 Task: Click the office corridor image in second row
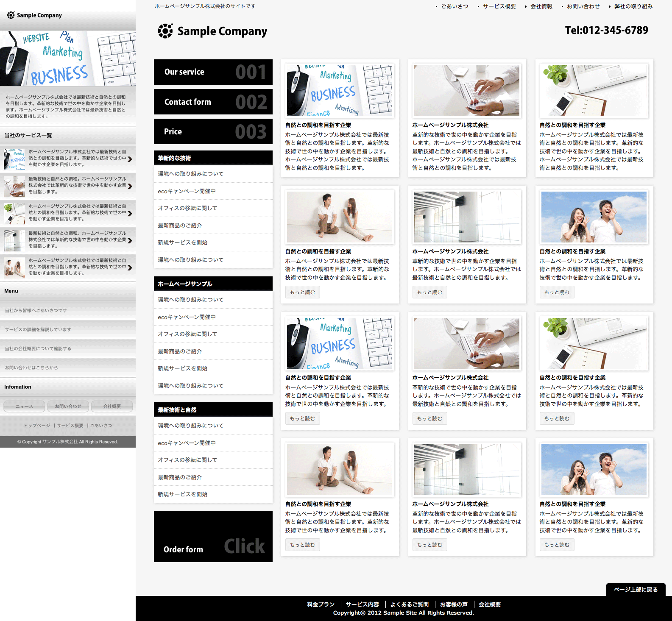coord(466,217)
